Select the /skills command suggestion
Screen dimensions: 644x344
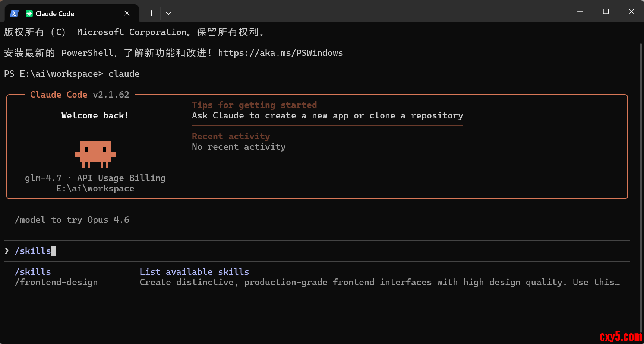tap(33, 272)
